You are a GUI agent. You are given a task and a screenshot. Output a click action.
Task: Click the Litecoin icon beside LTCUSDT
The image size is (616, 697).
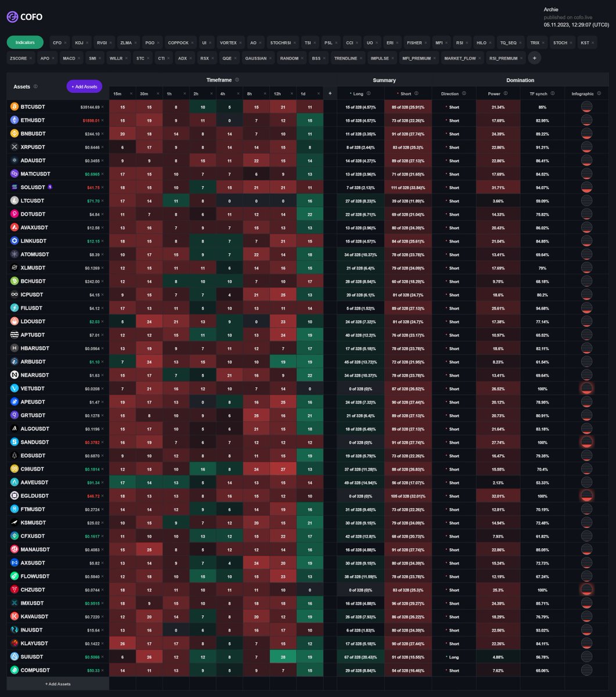(15, 200)
